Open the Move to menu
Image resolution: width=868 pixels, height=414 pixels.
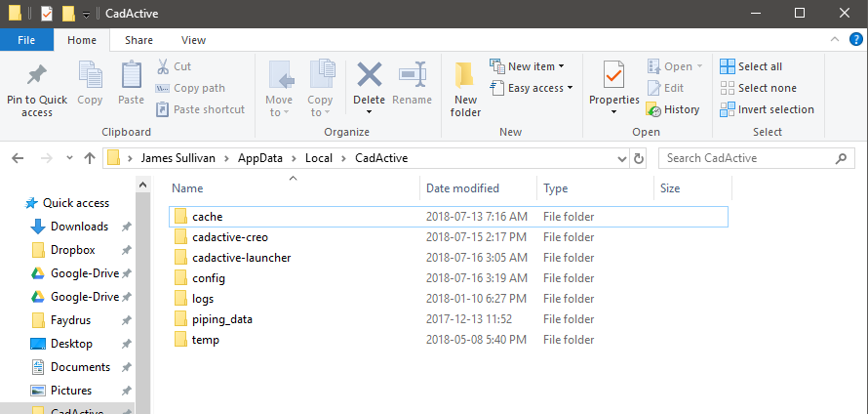[x=279, y=90]
